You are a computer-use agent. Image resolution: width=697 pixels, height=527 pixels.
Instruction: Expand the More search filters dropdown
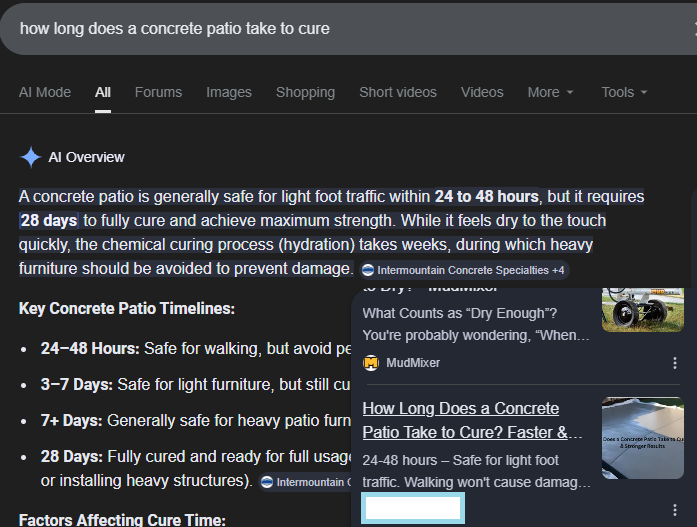coord(551,92)
